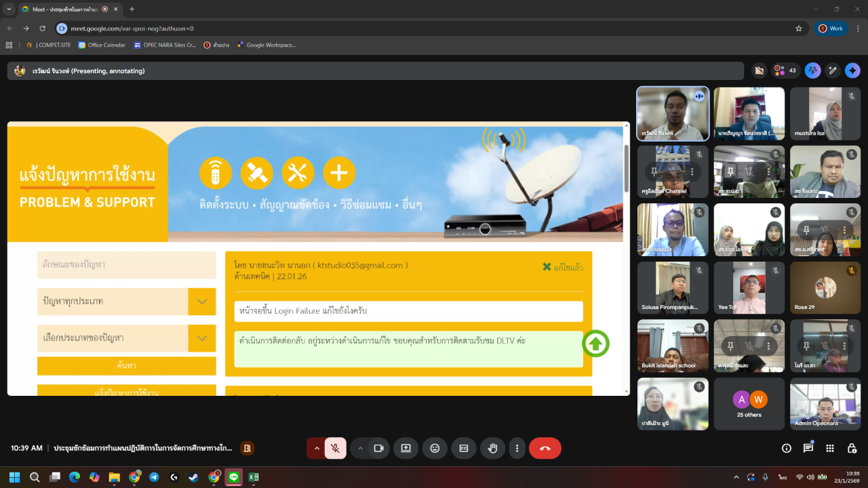Expand the video settings chevron
This screenshot has height=488, width=868.
pos(360,448)
